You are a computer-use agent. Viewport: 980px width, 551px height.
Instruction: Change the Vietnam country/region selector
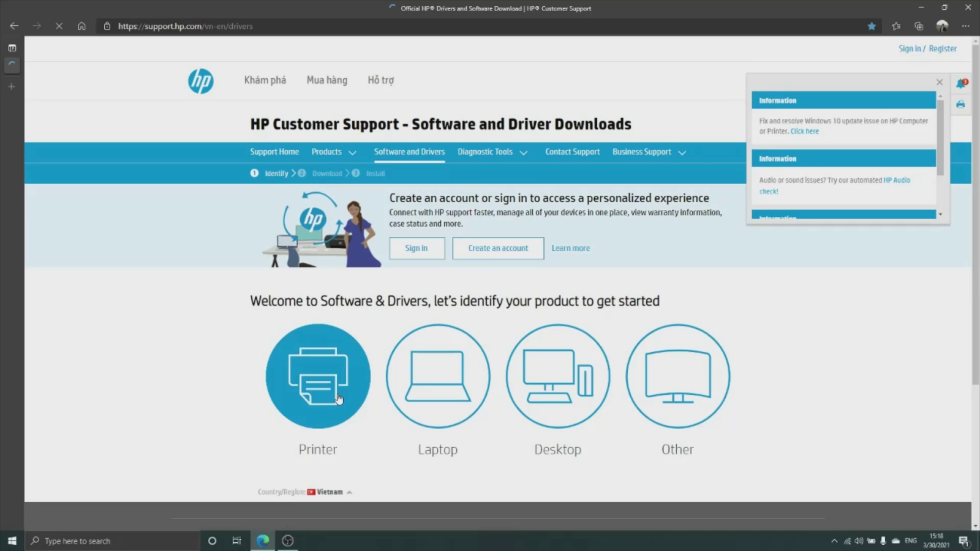[x=330, y=492]
